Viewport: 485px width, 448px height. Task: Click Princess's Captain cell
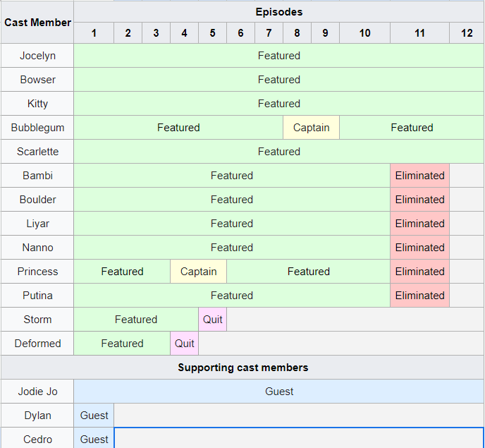pyautogui.click(x=198, y=272)
